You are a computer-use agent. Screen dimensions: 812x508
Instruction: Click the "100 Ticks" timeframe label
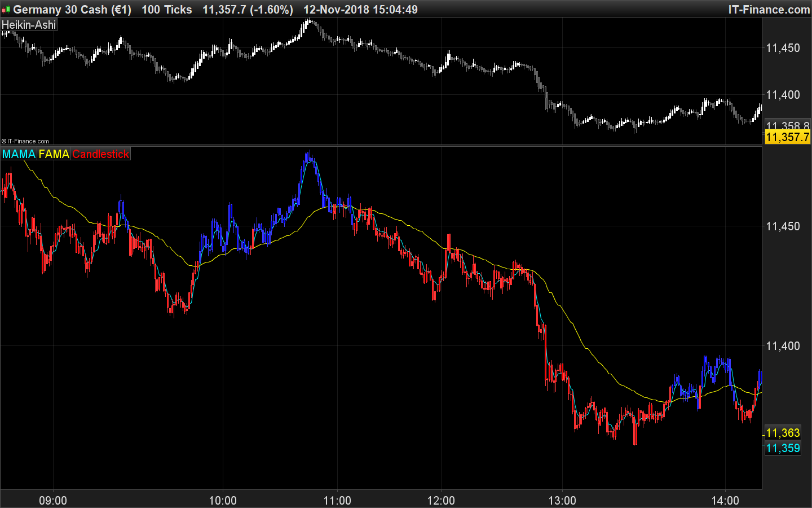[167, 10]
